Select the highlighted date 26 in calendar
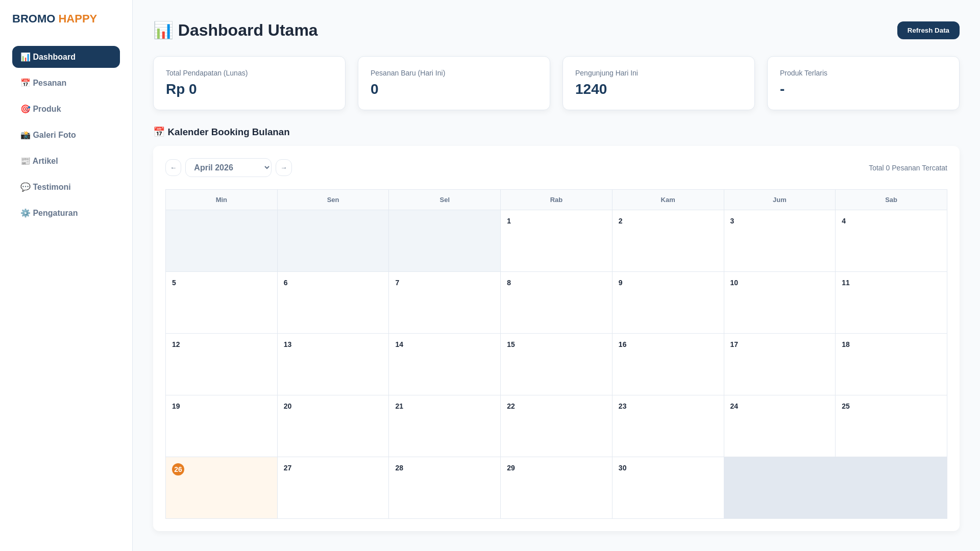 click(x=178, y=469)
